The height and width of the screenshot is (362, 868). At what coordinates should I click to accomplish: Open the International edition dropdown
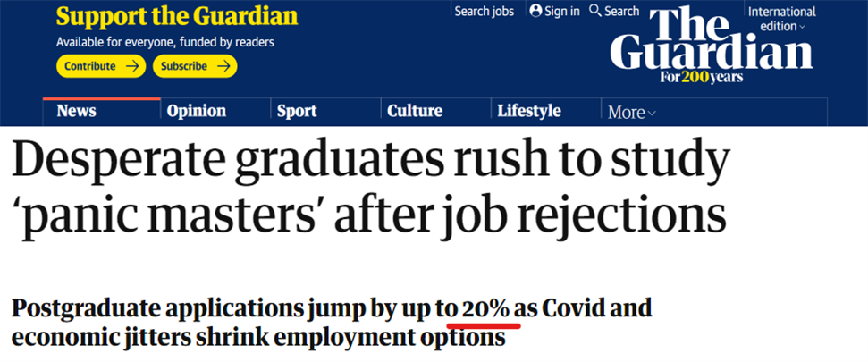click(x=781, y=19)
